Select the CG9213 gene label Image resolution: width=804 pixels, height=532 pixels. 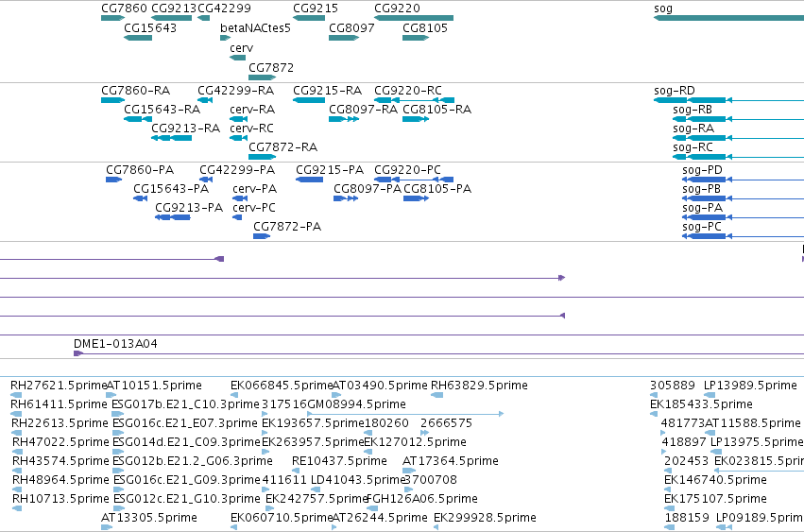(x=174, y=9)
